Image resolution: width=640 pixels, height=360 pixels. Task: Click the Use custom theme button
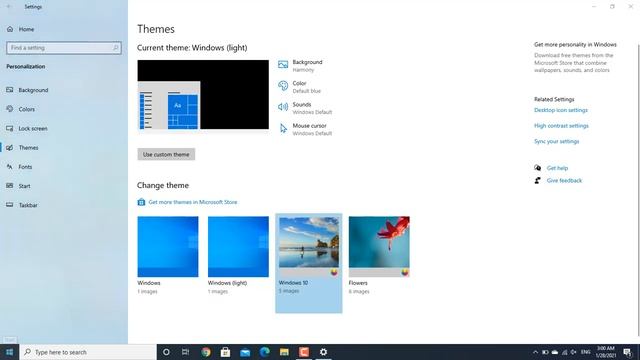coord(166,154)
